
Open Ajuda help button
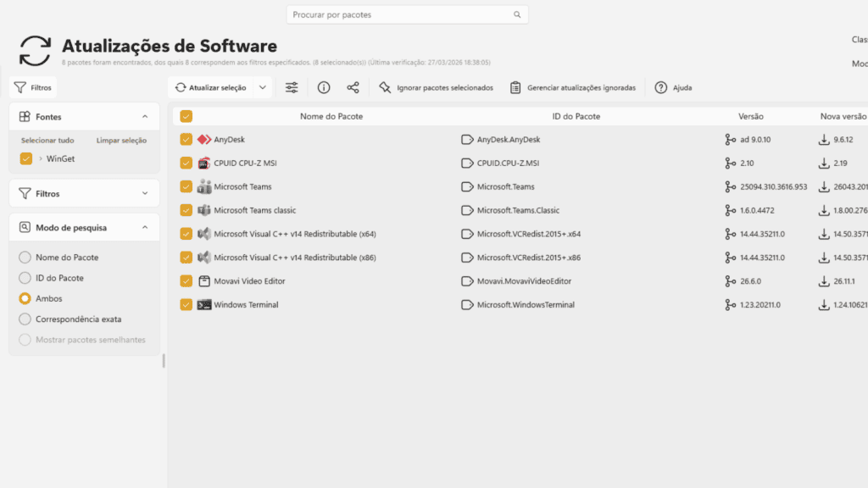pyautogui.click(x=674, y=87)
